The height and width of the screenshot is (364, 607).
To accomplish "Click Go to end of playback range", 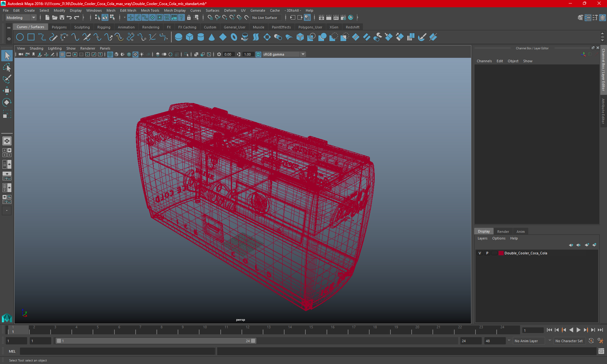I will pyautogui.click(x=600, y=330).
